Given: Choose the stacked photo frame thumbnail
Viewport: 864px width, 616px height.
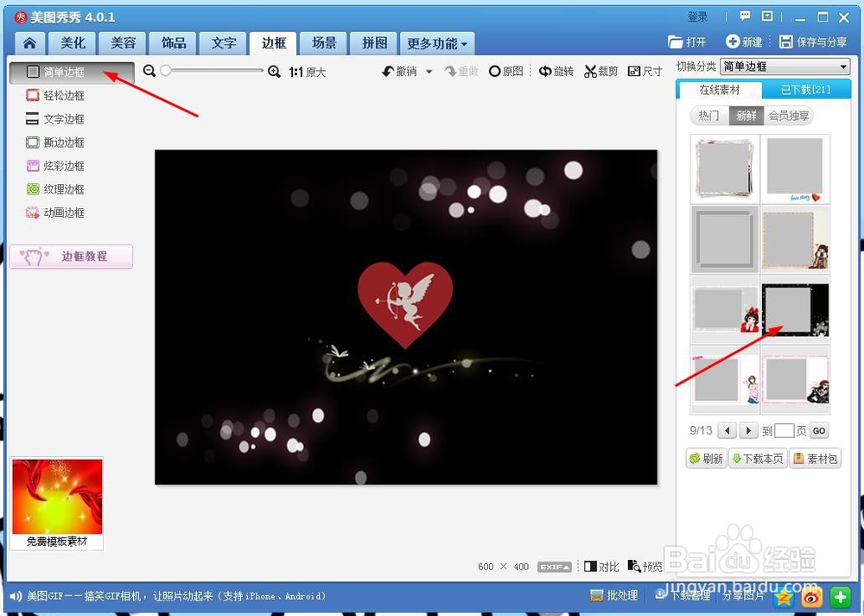Looking at the screenshot, I should pos(725,168).
